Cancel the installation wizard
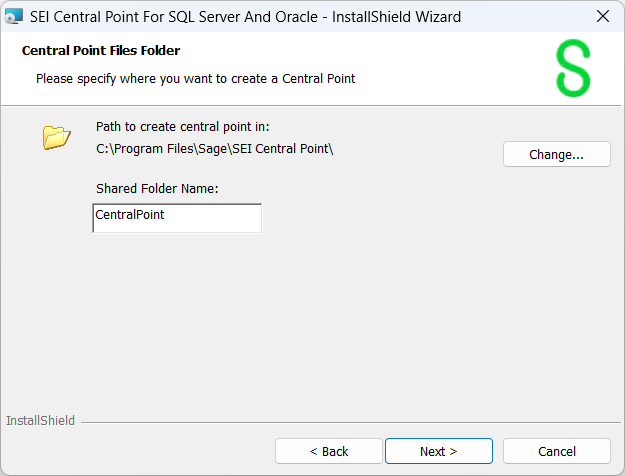Viewport: 625px width, 476px height. click(556, 451)
